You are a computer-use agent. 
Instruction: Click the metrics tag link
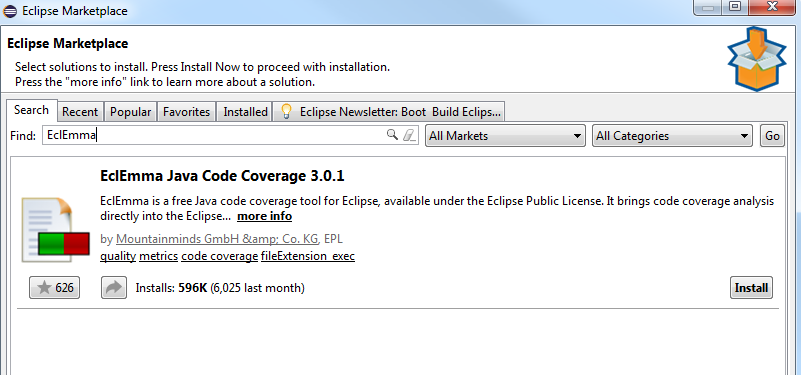click(x=158, y=256)
